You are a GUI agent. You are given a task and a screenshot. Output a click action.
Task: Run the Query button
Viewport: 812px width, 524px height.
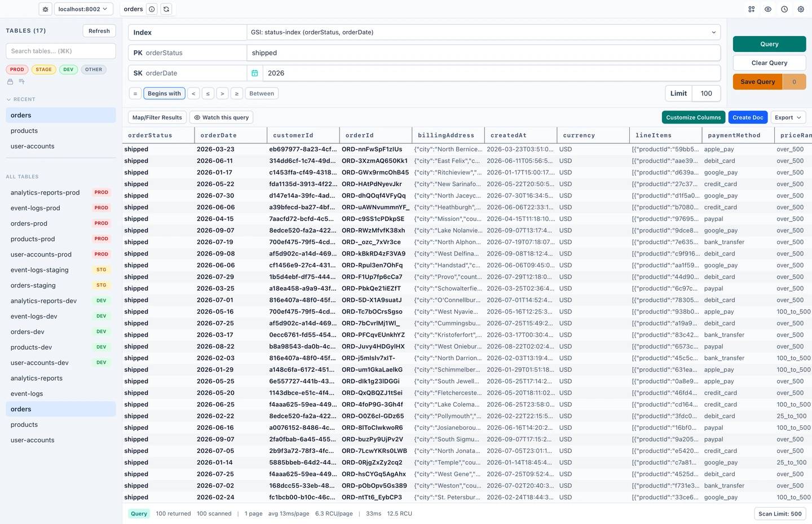tap(769, 44)
